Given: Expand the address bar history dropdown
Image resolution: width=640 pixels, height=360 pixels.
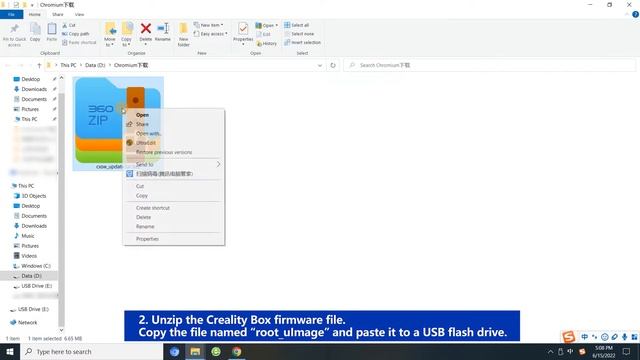Looking at the screenshot, I should tap(320, 65).
